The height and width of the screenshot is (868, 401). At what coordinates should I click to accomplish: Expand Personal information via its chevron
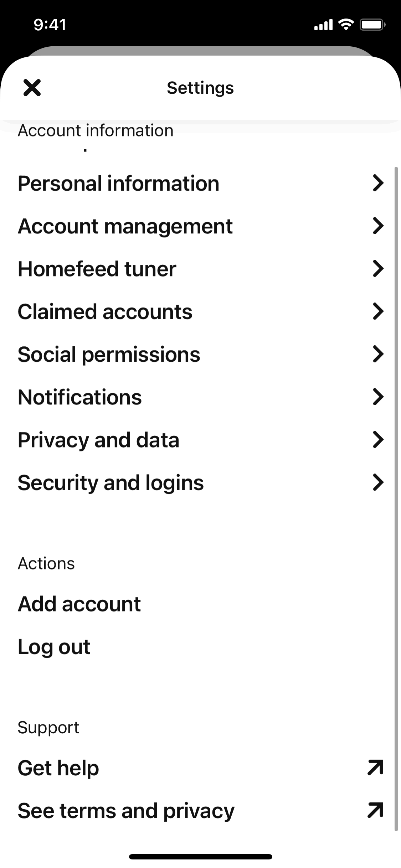(x=378, y=183)
